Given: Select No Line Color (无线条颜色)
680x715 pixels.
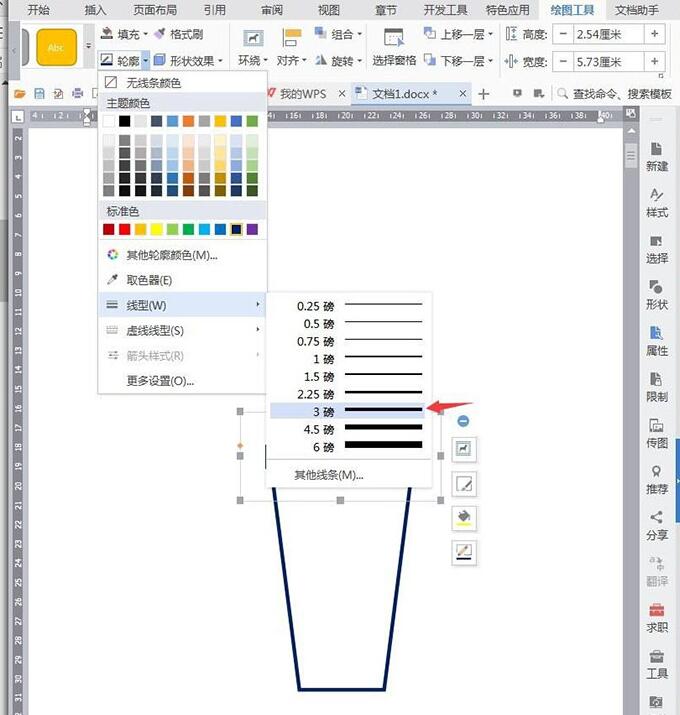Looking at the screenshot, I should [x=182, y=83].
